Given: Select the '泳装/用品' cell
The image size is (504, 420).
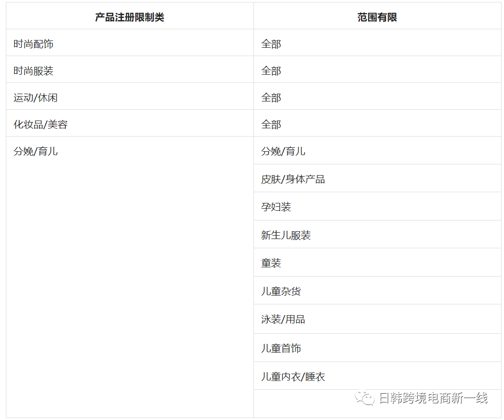Looking at the screenshot, I should point(378,319).
